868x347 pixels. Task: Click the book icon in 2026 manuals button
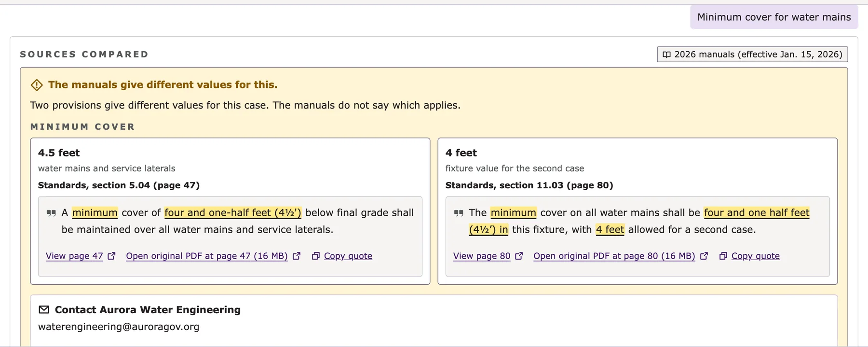(x=666, y=55)
